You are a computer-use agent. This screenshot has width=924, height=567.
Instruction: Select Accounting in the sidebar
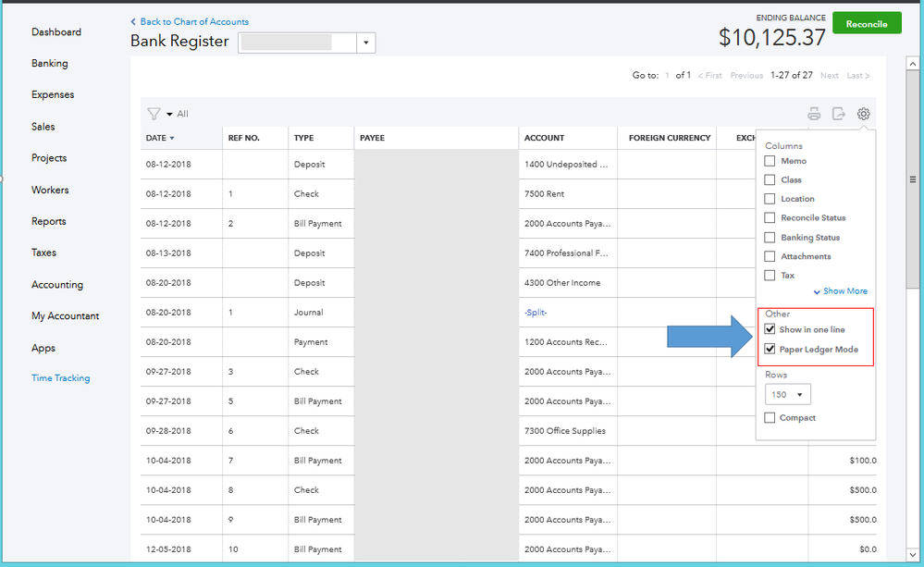click(57, 284)
